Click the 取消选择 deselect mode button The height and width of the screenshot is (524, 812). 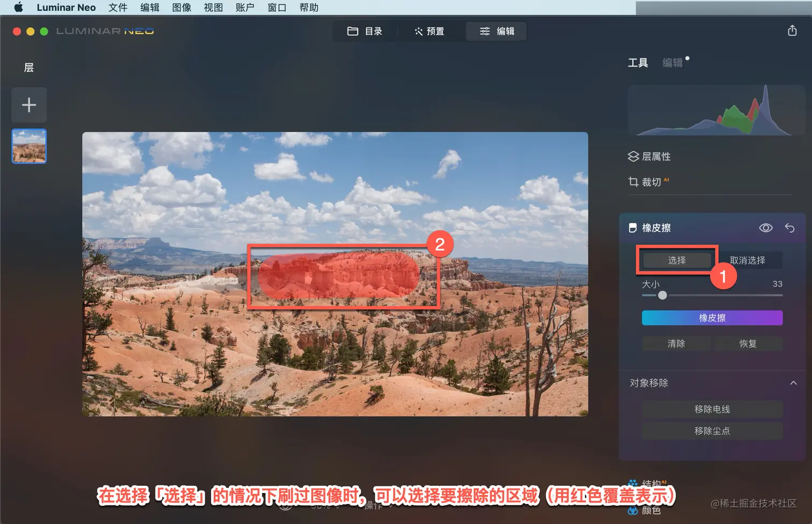tap(748, 260)
